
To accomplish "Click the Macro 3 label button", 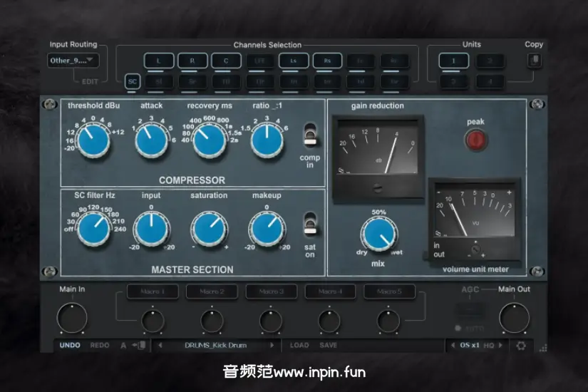I will coord(271,292).
